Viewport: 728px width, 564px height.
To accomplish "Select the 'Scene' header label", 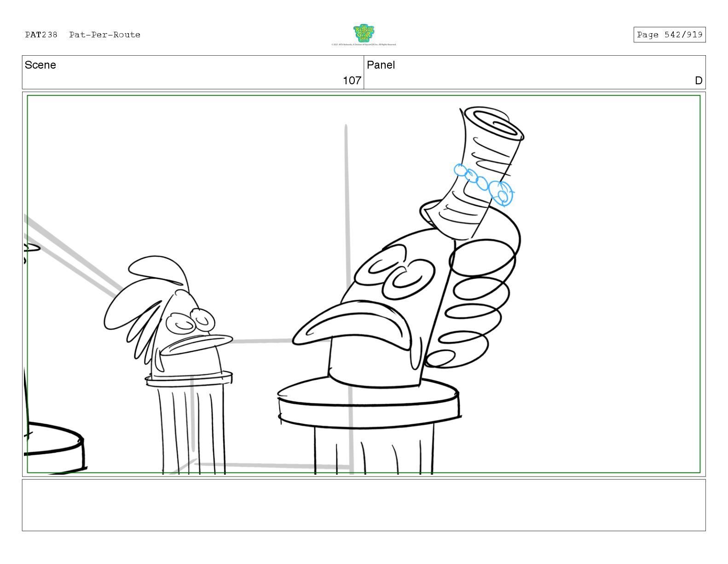I will click(x=40, y=65).
